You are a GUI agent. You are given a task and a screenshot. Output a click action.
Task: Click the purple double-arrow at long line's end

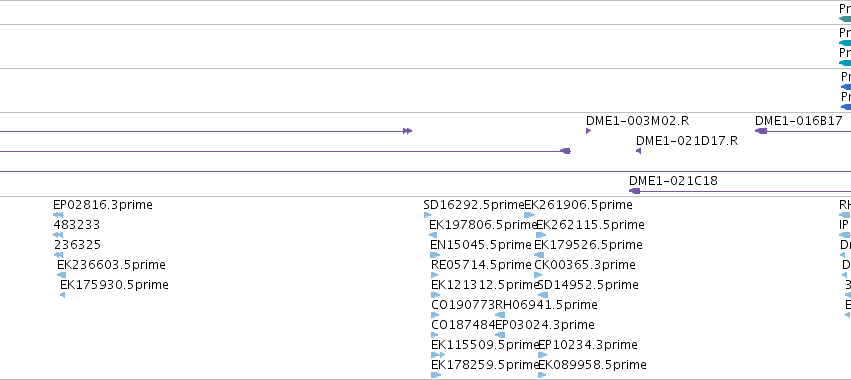pyautogui.click(x=408, y=131)
